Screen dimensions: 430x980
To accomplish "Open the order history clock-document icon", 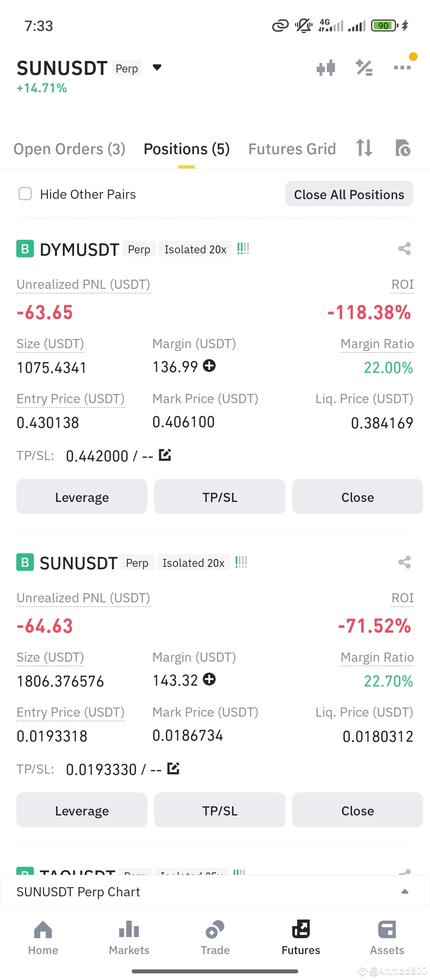I will tap(403, 148).
